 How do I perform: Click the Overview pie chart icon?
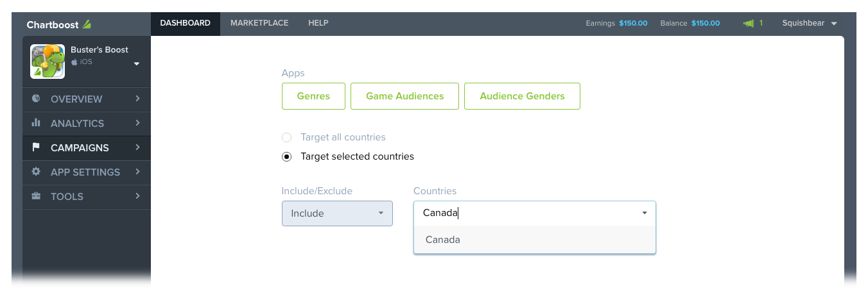(36, 99)
